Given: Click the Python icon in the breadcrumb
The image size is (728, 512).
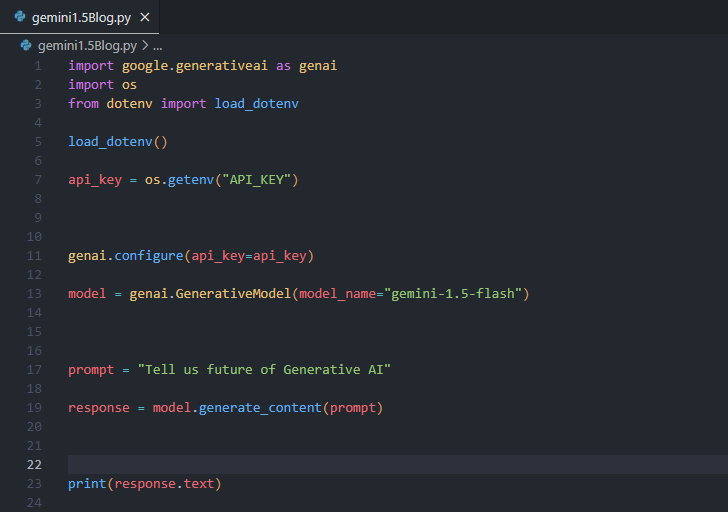Looking at the screenshot, I should click(x=26, y=45).
